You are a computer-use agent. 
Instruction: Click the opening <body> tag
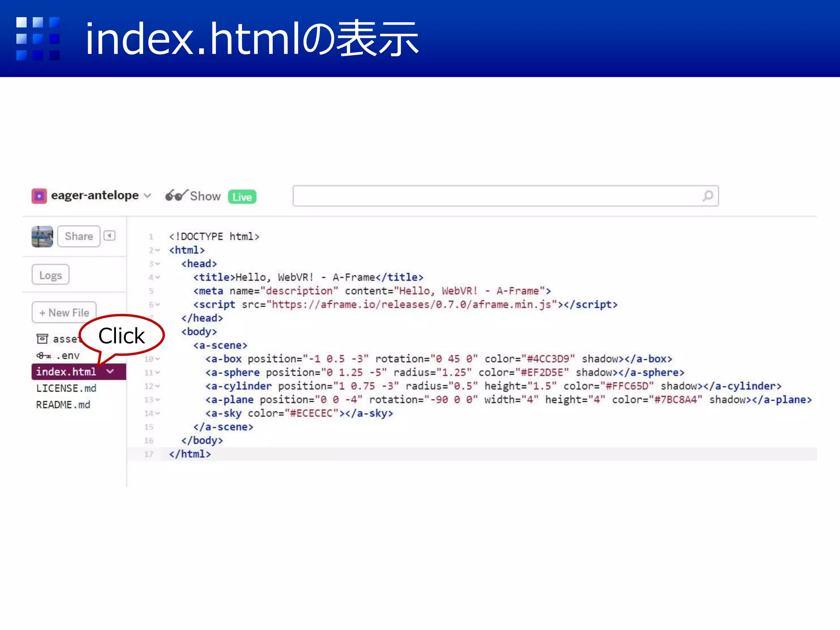199,331
